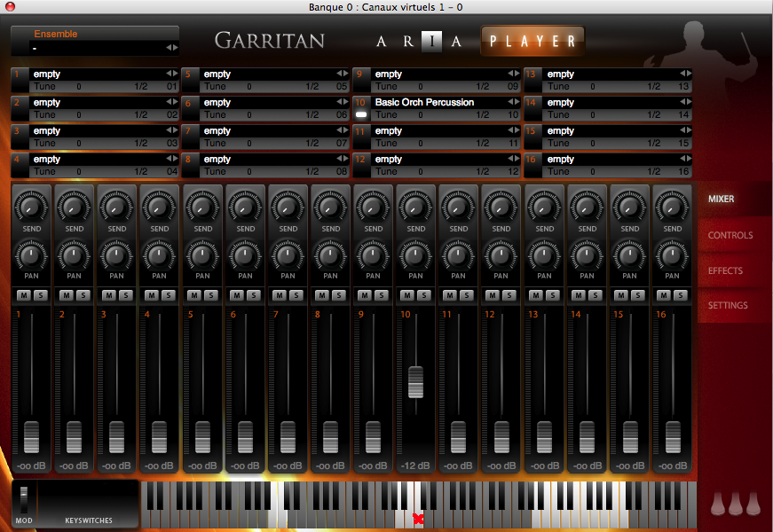This screenshot has height=532, width=773.
Task: Click the Keyswitches panel
Action: pyautogui.click(x=88, y=504)
